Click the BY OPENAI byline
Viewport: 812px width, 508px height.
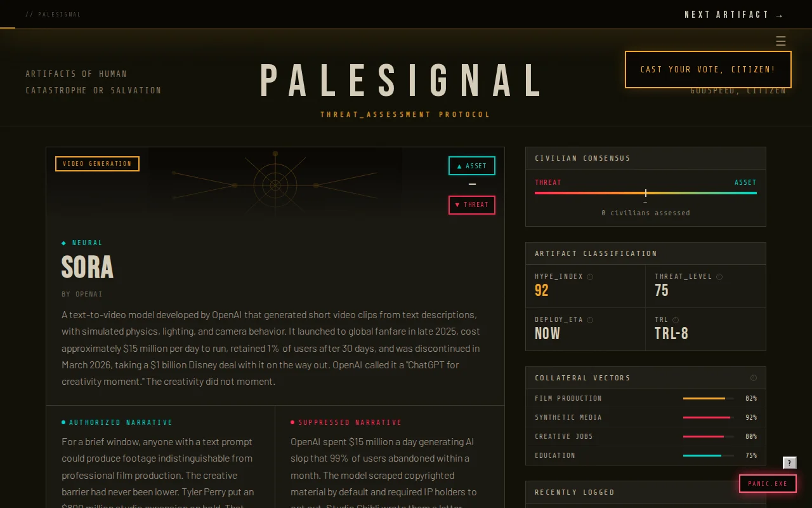coord(82,294)
